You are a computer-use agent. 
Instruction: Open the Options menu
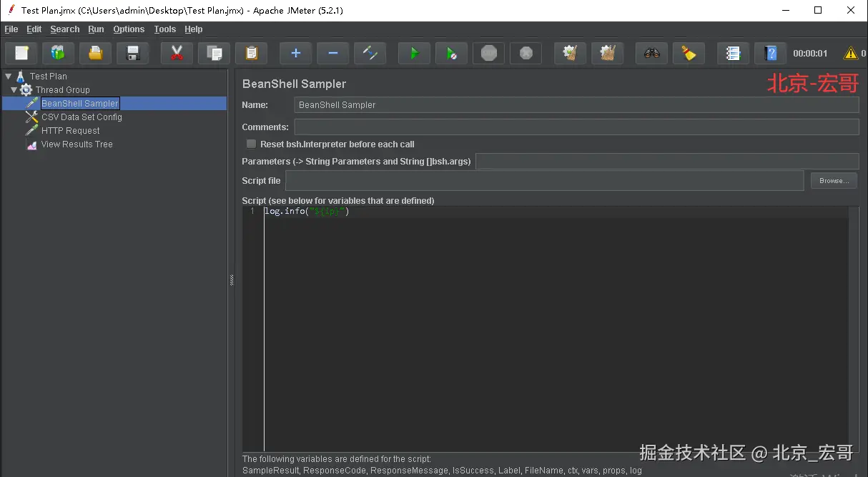coord(129,29)
